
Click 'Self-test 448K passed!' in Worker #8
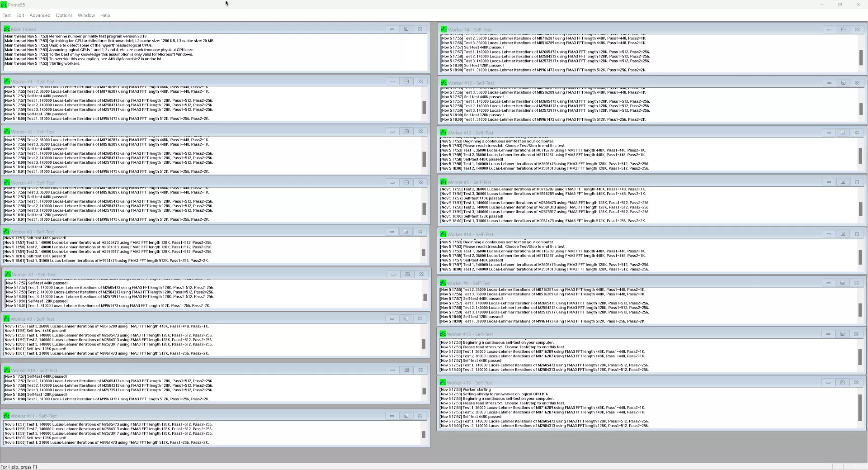point(34,238)
